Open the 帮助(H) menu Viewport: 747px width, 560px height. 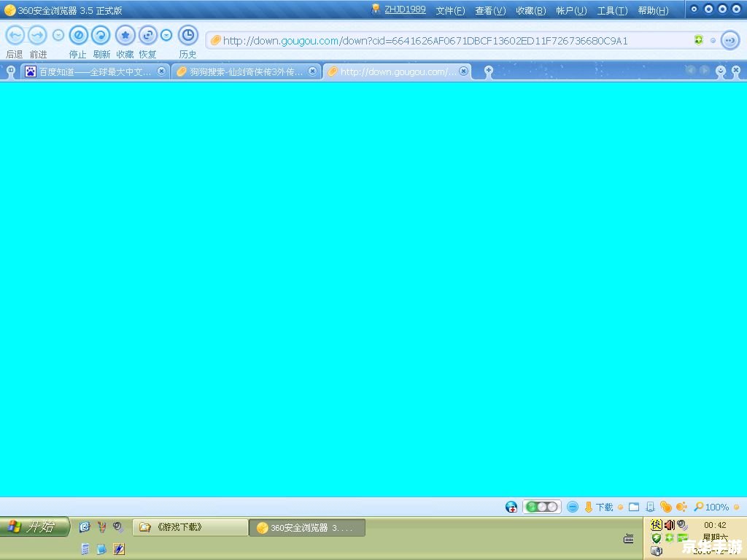[x=653, y=10]
